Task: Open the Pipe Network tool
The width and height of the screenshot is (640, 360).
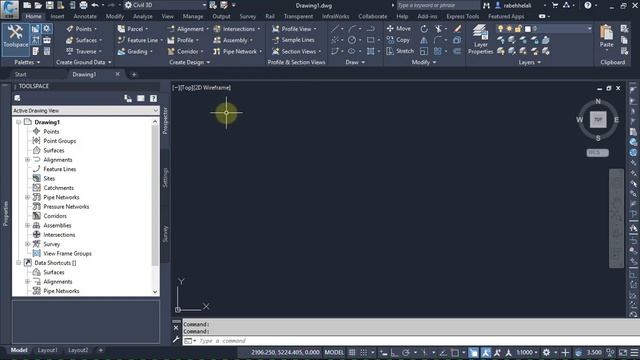Action: tap(238, 51)
